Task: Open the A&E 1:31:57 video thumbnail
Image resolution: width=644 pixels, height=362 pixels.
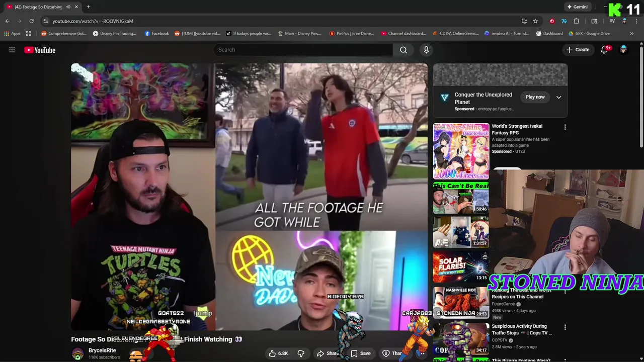Action: 461,232
